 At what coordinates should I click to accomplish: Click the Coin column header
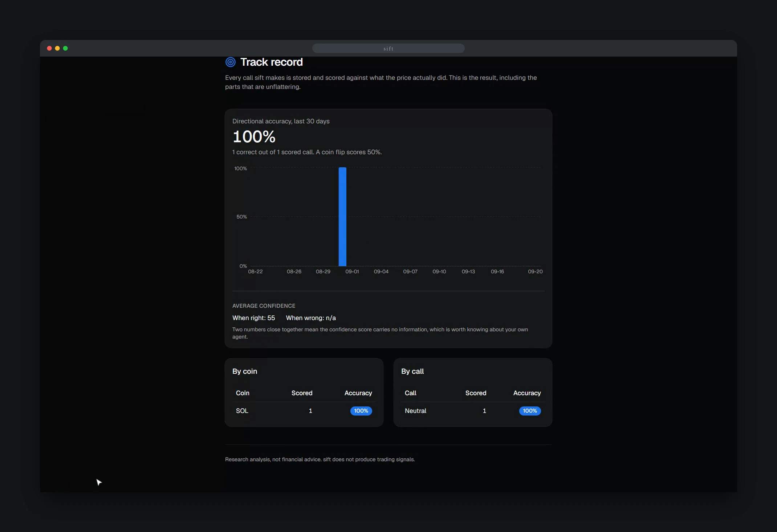click(x=243, y=393)
